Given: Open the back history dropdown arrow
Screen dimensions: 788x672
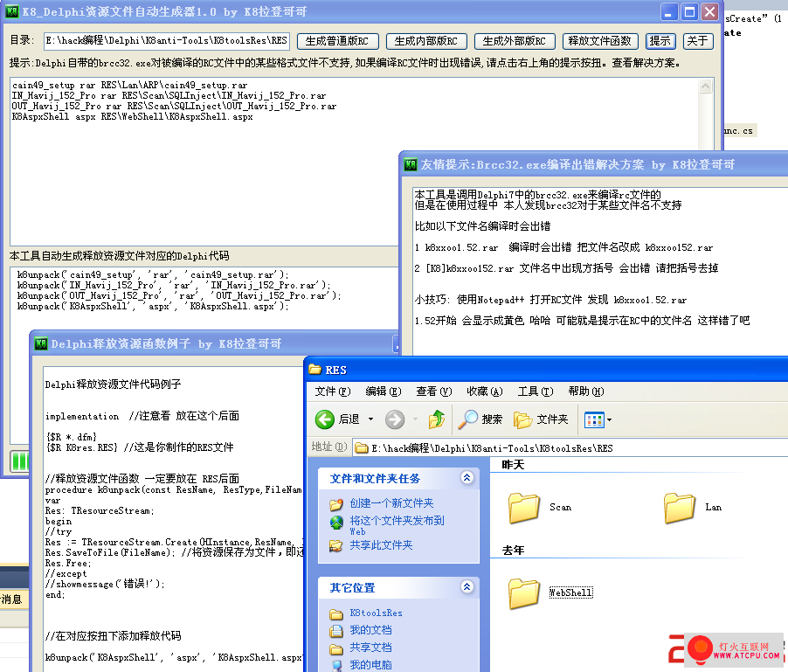Looking at the screenshot, I should pos(371,419).
